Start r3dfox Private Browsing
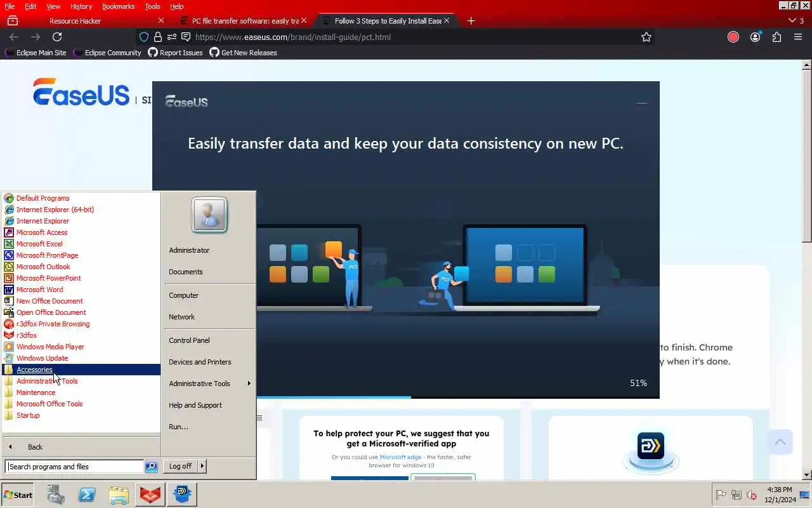Viewport: 812px width, 508px height. (53, 324)
